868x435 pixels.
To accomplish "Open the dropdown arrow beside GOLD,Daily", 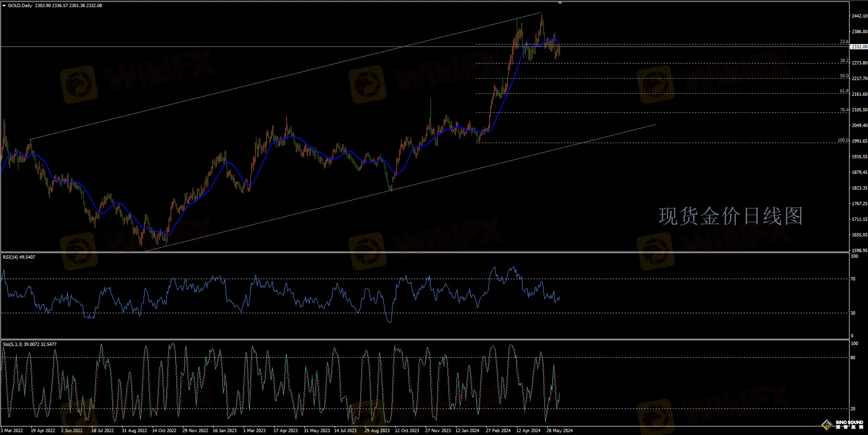I will coord(4,6).
